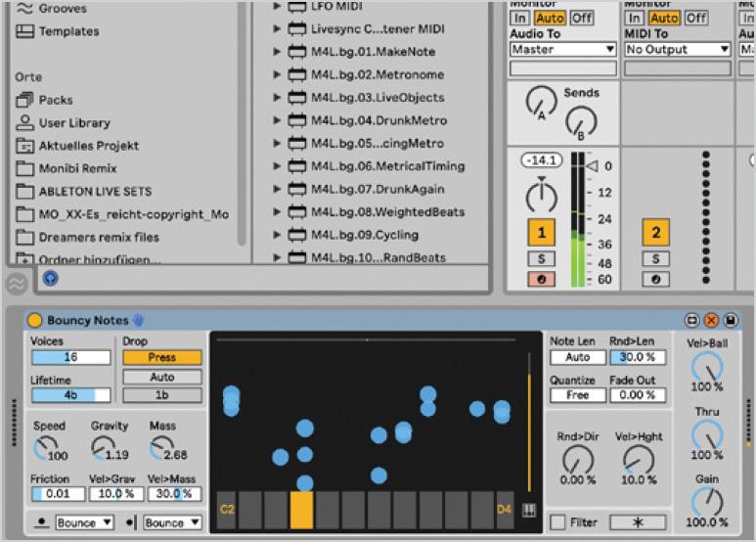The height and width of the screenshot is (542, 756).
Task: Enable the Filter checkbox
Action: [x=557, y=522]
